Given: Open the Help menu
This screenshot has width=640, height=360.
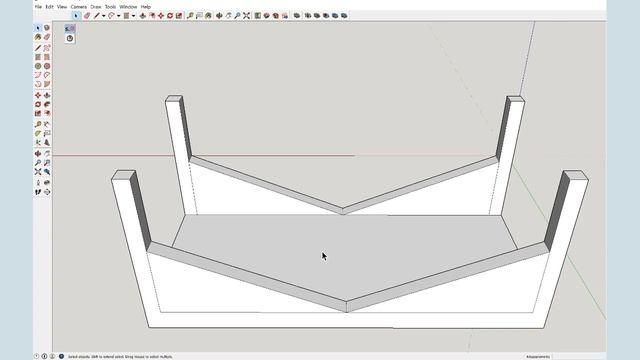Looking at the screenshot, I should 146,7.
